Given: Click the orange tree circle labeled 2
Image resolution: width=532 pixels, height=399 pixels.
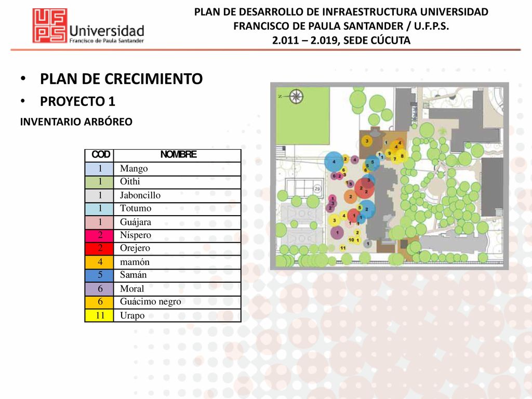Looking at the screenshot, I should click(x=351, y=196).
